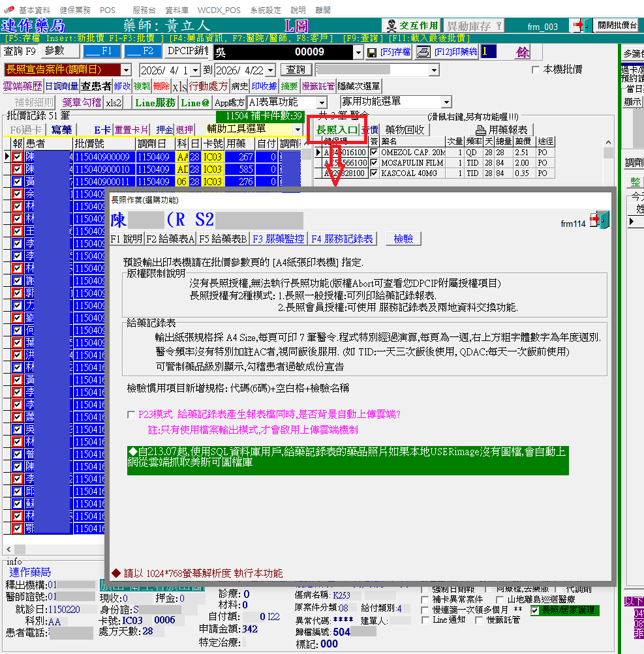Click the 11504 補卡件數:39 green label
This screenshot has width=644, height=654.
pos(260,116)
